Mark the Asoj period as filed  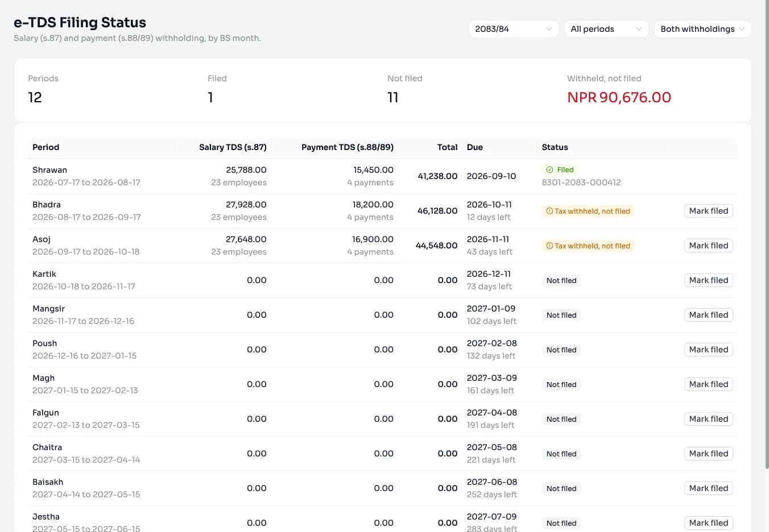pos(708,246)
